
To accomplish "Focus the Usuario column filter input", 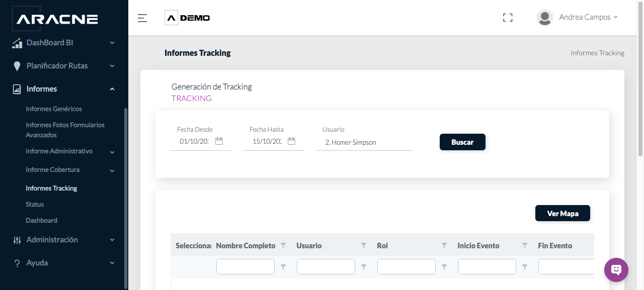I will point(326,267).
